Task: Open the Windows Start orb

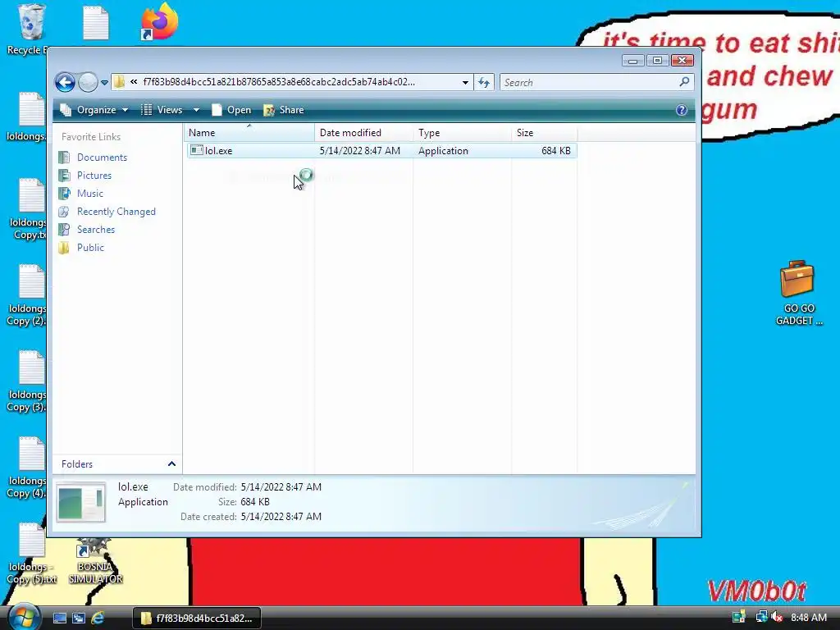Action: [x=24, y=617]
